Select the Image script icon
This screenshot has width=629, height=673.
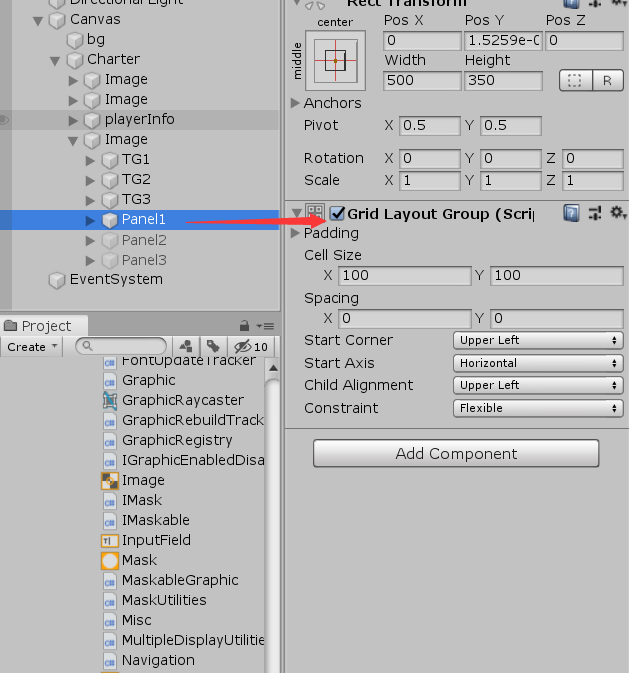click(x=110, y=481)
